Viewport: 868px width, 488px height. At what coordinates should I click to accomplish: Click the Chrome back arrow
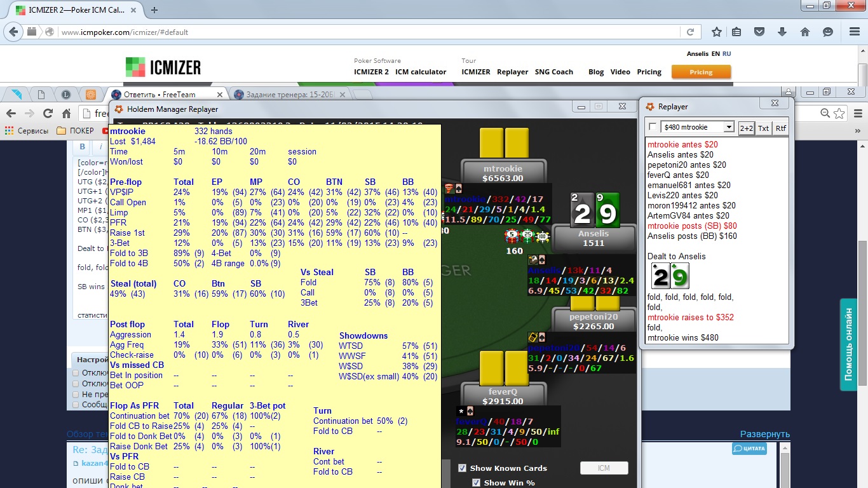(x=11, y=113)
